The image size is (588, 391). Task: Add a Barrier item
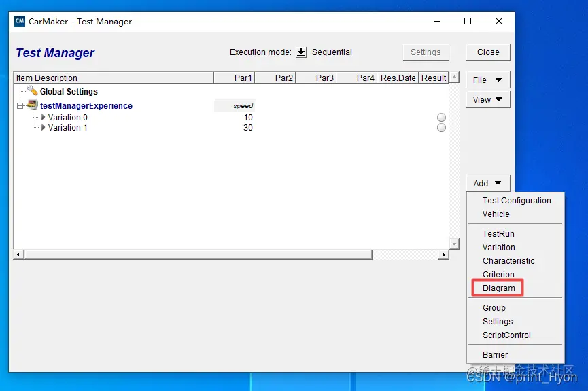click(495, 354)
